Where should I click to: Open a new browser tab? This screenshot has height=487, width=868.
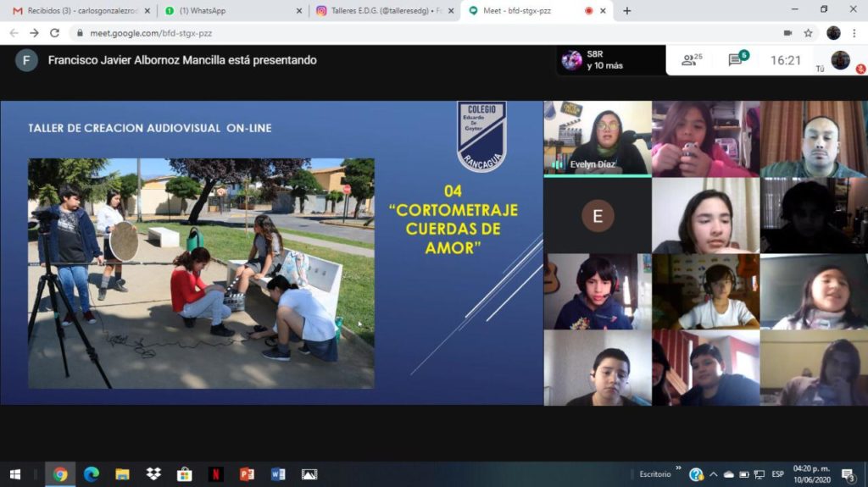click(627, 11)
